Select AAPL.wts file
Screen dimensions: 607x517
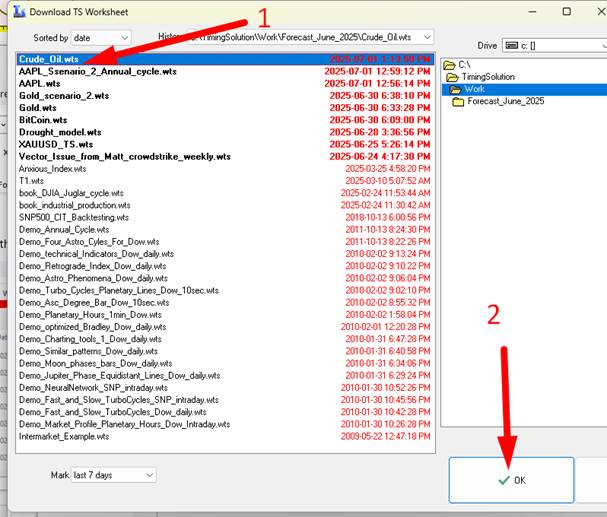pos(225,84)
